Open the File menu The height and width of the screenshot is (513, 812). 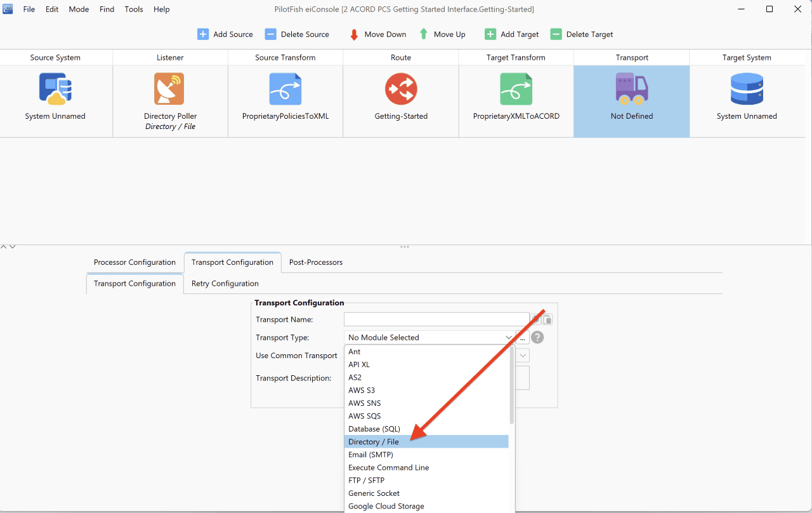click(x=29, y=10)
